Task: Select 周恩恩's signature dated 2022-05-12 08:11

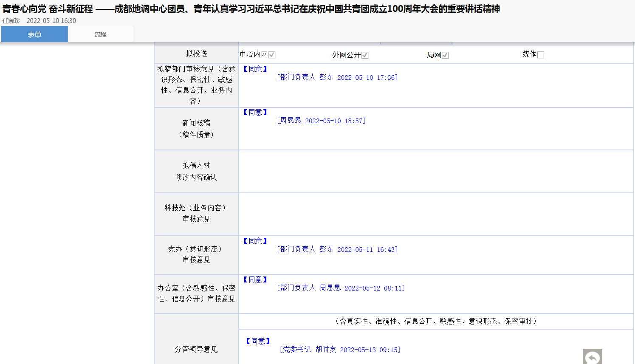Action: (341, 288)
